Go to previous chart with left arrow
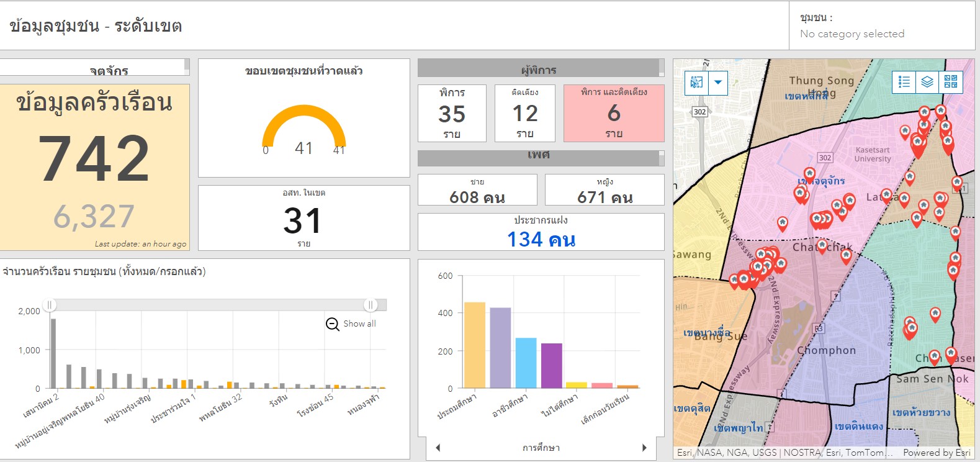 point(438,448)
